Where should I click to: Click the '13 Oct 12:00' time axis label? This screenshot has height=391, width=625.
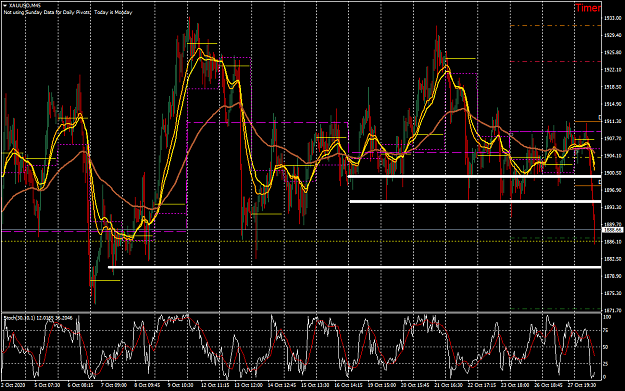[248, 385]
